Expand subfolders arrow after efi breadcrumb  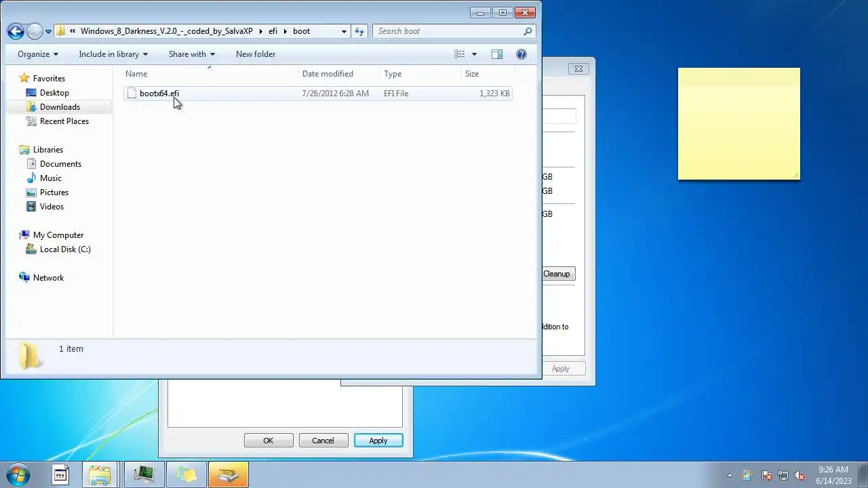[285, 31]
